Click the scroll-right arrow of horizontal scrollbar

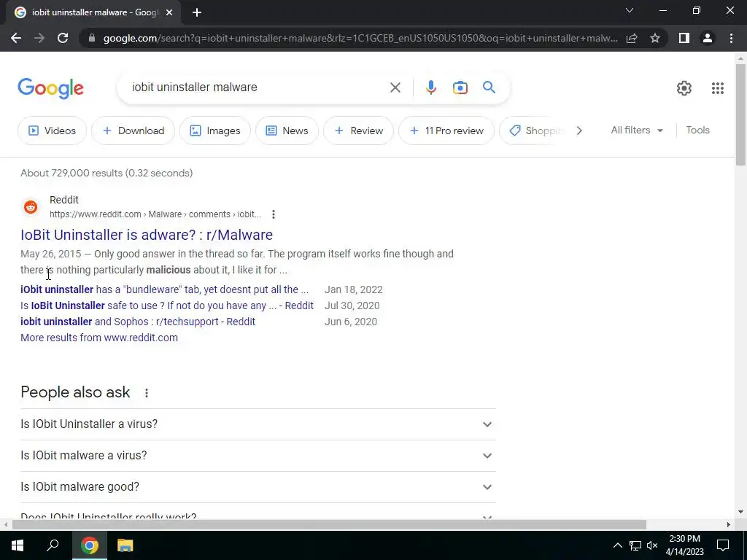[x=729, y=525]
